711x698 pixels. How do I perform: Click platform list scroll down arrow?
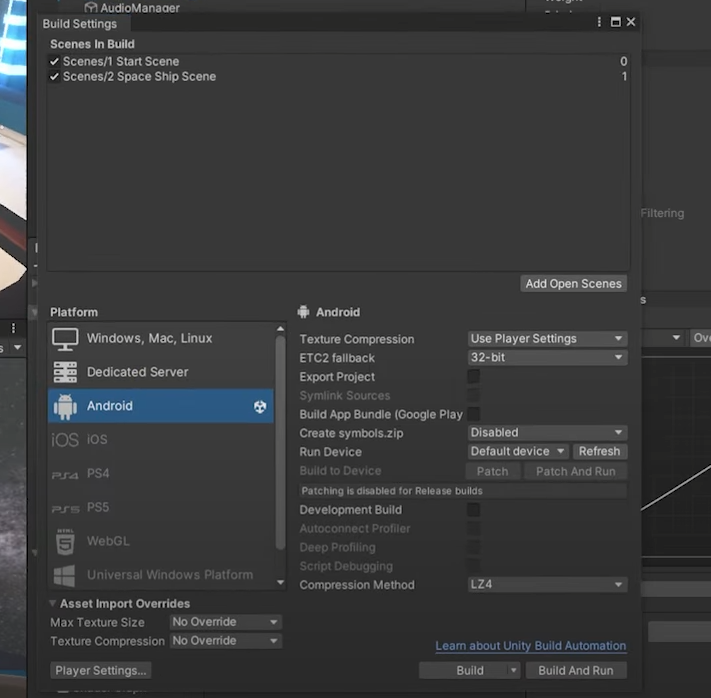[x=280, y=582]
